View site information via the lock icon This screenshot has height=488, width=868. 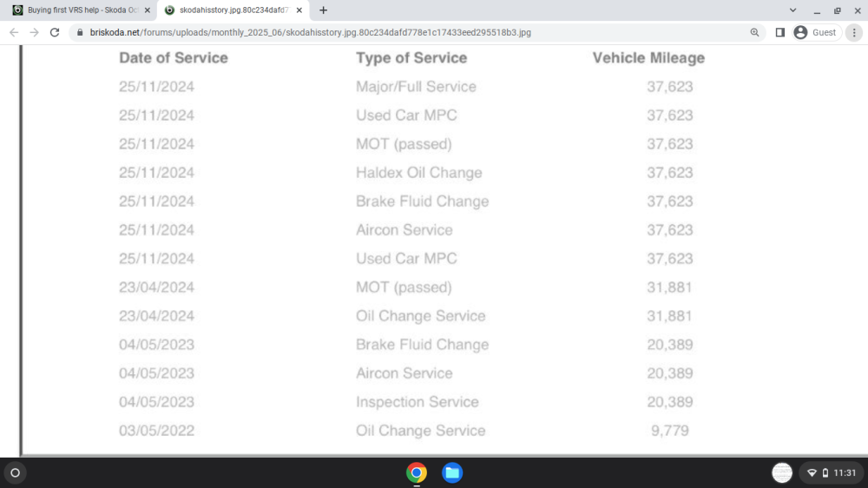80,33
